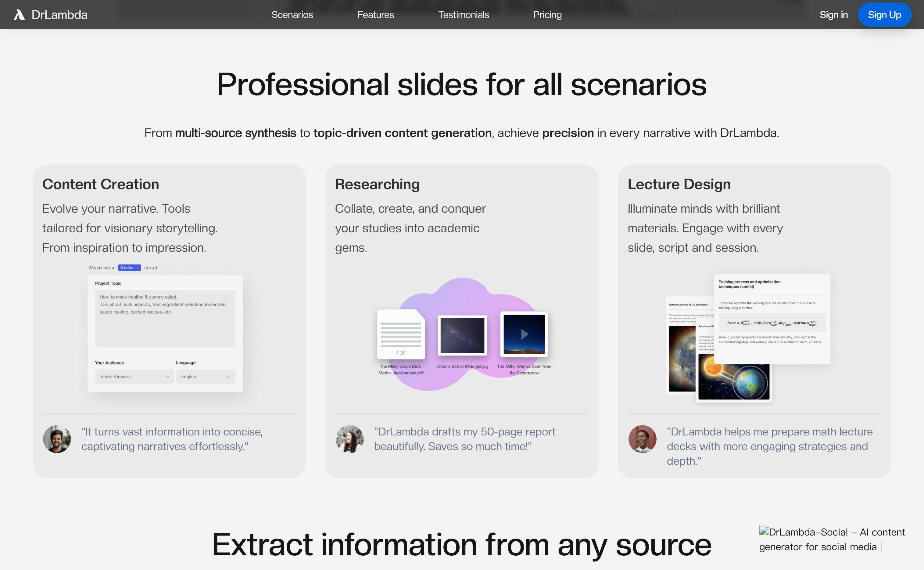Select the Orion's Belt at Midnight.jpg thumbnail

[x=462, y=335]
